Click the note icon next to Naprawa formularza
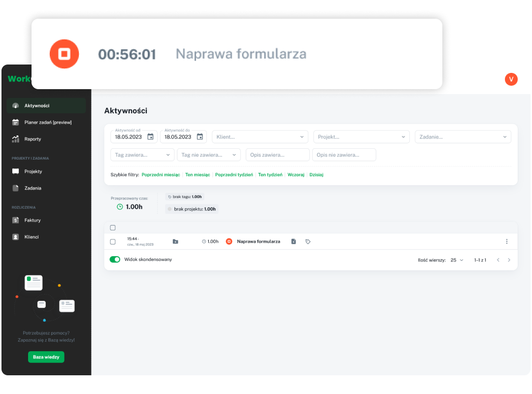Viewport: 532px width, 394px height. pyautogui.click(x=294, y=242)
